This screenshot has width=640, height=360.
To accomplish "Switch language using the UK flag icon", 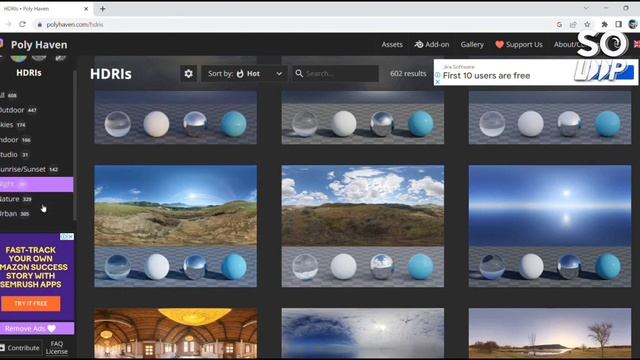I will tap(637, 44).
